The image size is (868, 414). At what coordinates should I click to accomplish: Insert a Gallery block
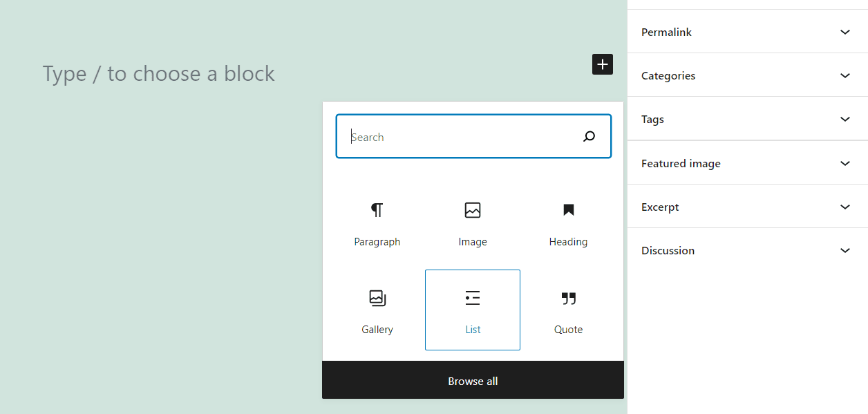377,310
